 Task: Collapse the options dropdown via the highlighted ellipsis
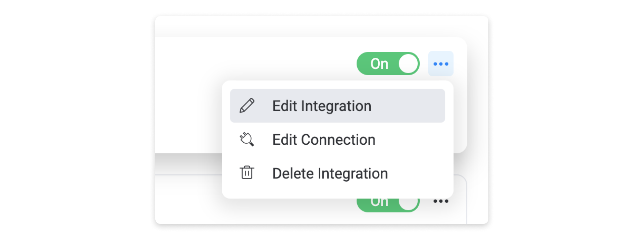(441, 64)
